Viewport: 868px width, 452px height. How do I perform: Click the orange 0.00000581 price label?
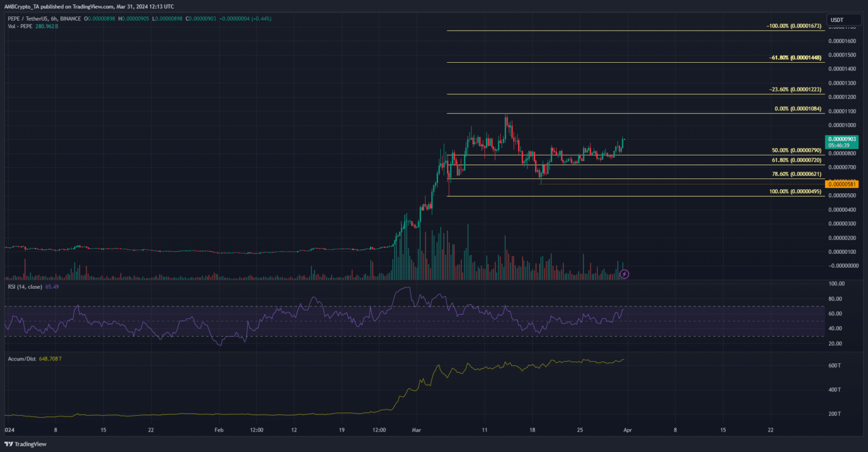pos(842,184)
